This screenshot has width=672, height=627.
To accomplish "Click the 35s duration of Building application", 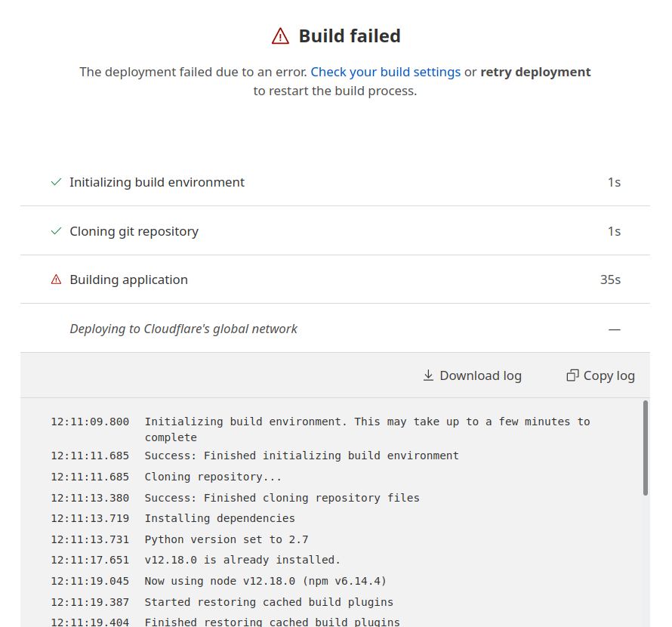I will [610, 280].
